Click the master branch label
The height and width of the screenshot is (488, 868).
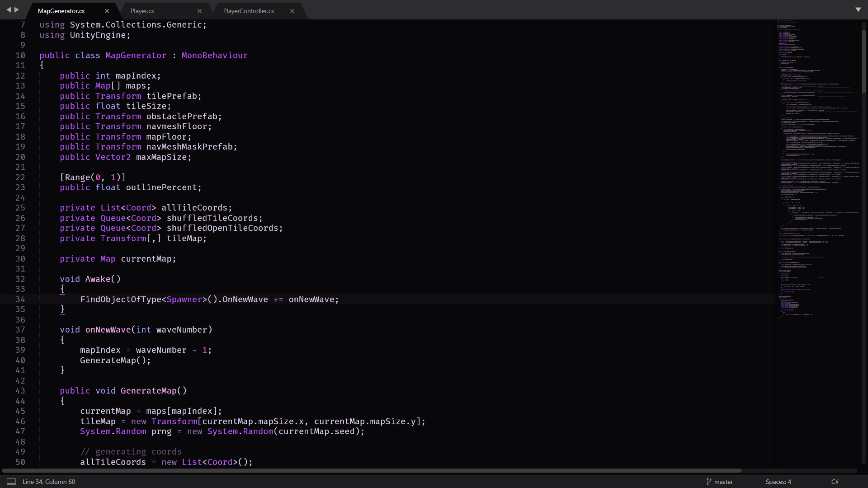point(723,482)
